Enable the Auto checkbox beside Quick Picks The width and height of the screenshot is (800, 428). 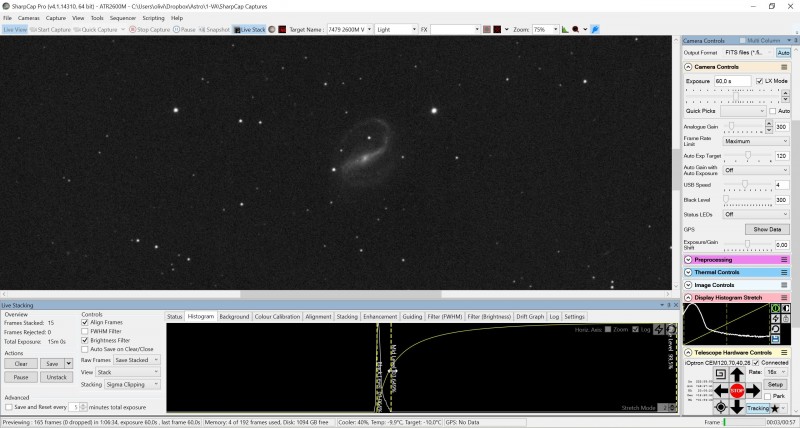(772, 111)
